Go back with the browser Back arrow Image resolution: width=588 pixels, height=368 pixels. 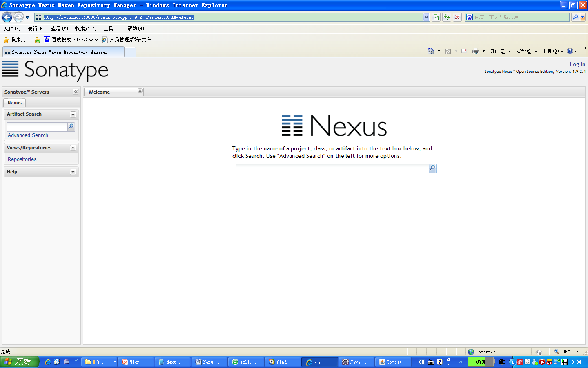[7, 17]
